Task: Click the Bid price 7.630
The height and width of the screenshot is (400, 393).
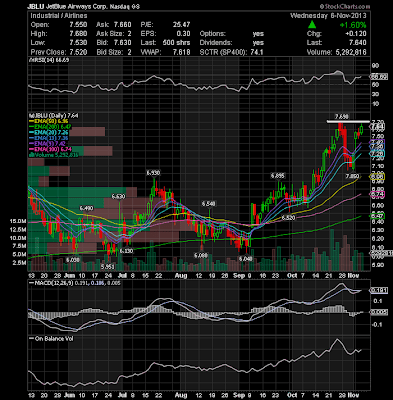Action: coord(122,43)
